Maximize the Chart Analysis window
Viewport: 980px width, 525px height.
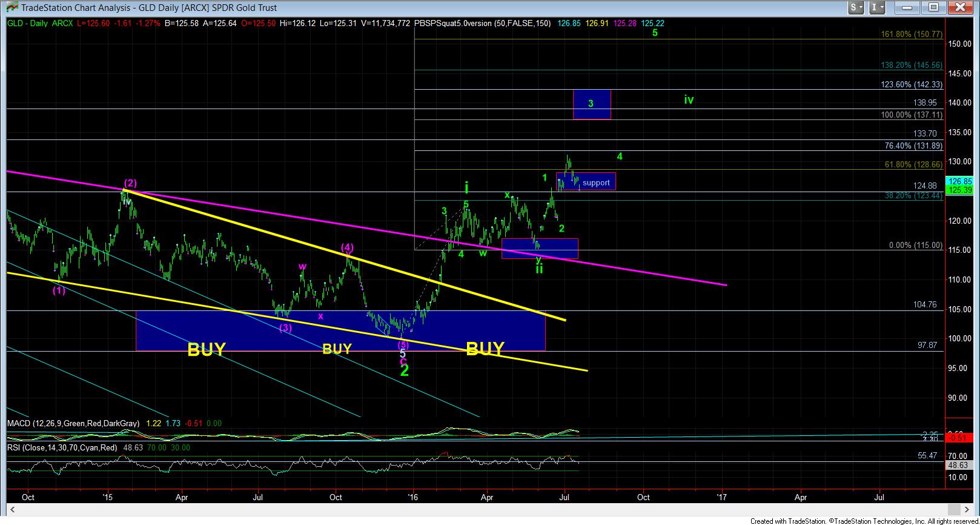(934, 7)
